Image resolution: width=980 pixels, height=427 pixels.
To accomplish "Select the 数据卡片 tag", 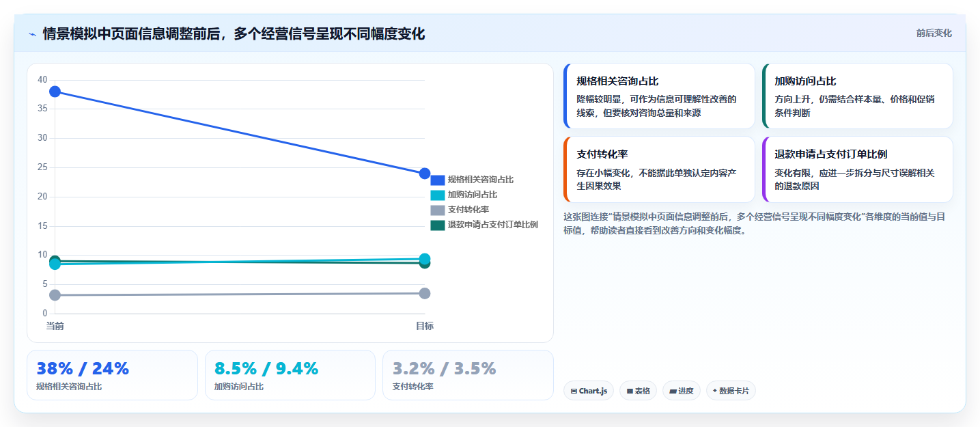I will click(x=731, y=391).
